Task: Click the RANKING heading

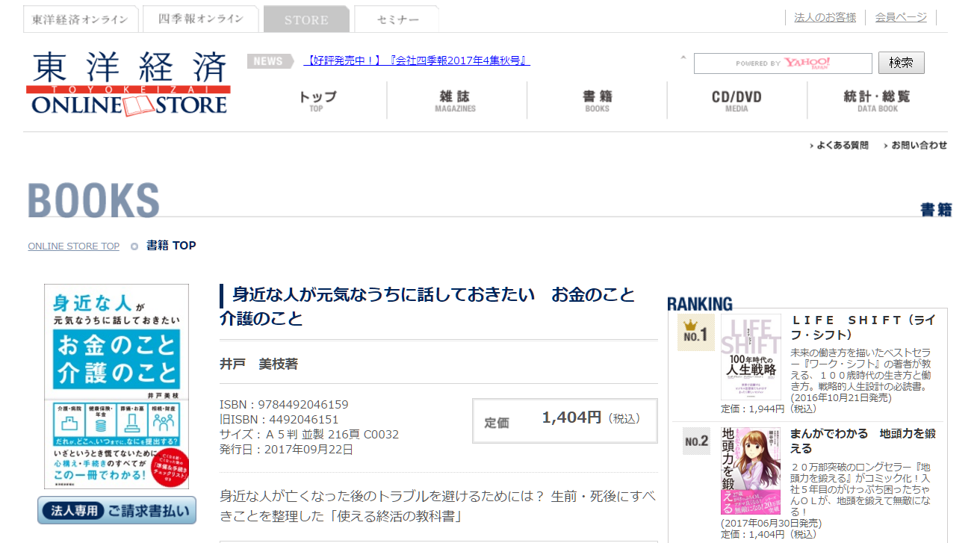Action: (700, 304)
